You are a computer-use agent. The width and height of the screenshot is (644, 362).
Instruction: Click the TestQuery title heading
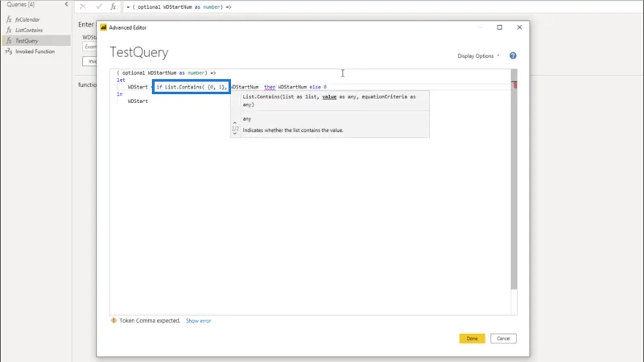tap(138, 52)
